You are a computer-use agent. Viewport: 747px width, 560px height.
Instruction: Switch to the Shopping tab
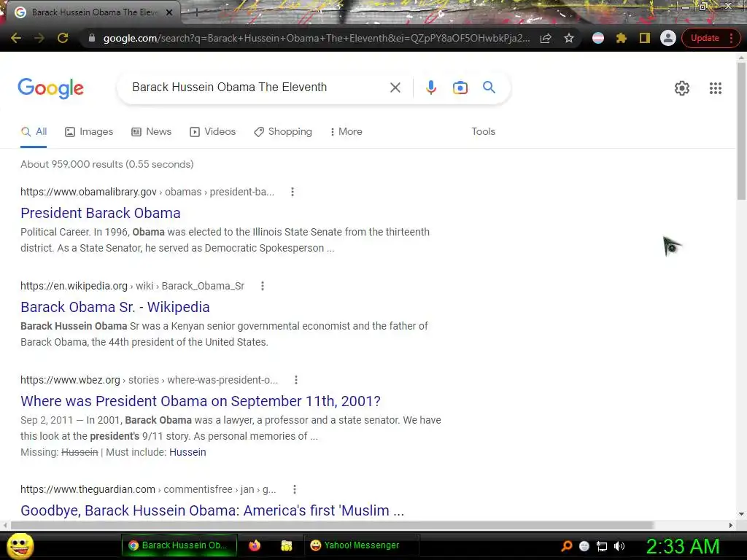283,131
